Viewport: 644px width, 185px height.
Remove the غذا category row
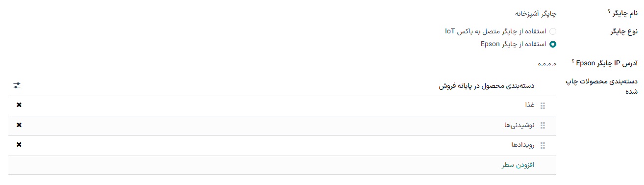19,105
